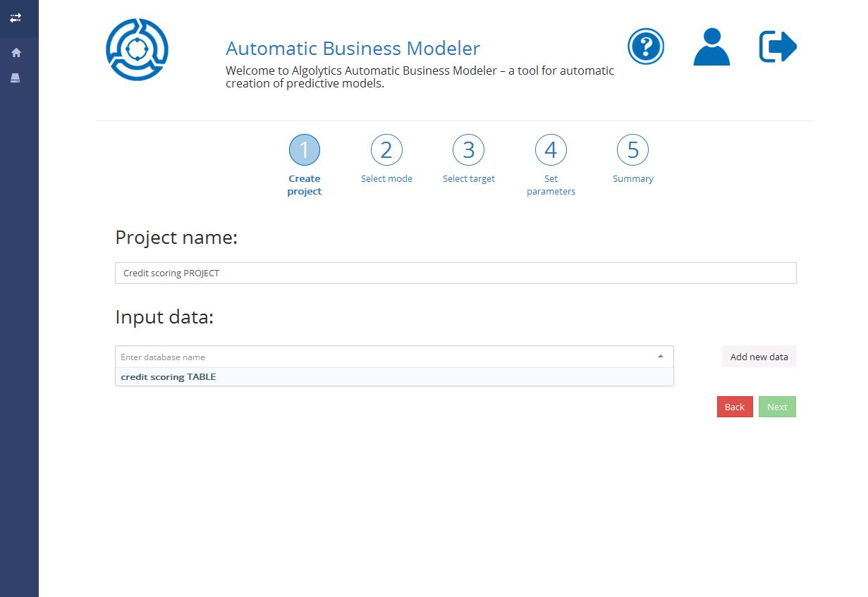Go to step 2 Select mode
This screenshot has width=868, height=597.
tap(386, 150)
